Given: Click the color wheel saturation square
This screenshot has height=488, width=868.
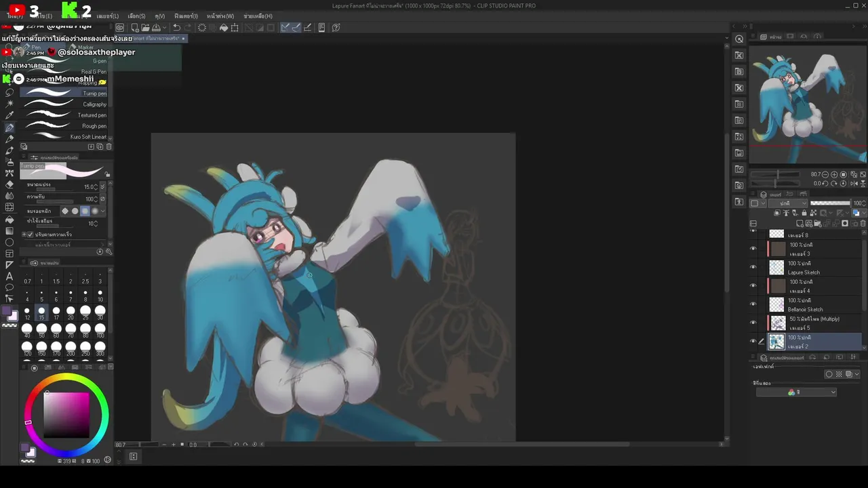Looking at the screenshot, I should (x=66, y=415).
